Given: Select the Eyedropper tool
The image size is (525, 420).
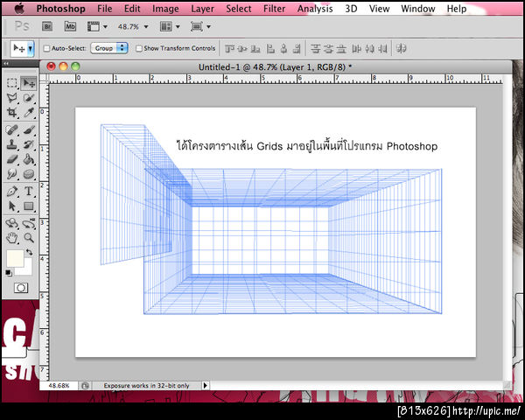Looking at the screenshot, I should [x=29, y=113].
